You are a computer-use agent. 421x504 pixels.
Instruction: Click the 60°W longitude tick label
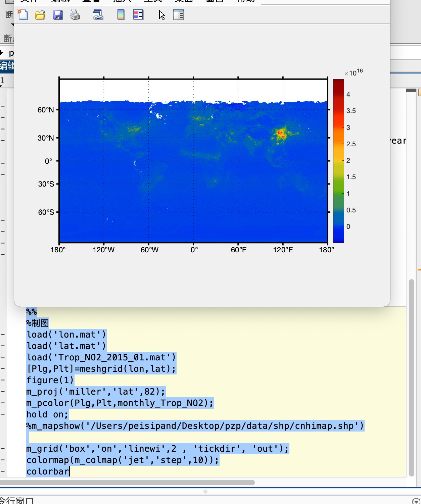click(149, 250)
